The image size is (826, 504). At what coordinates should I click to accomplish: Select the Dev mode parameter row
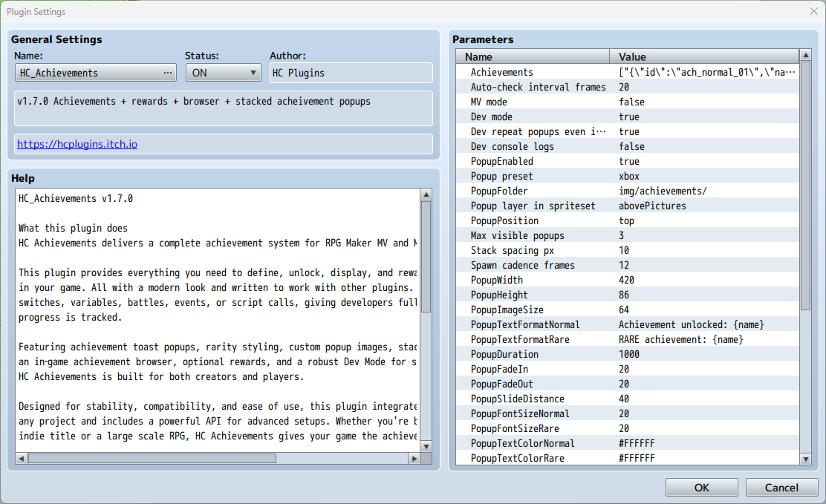coord(628,117)
